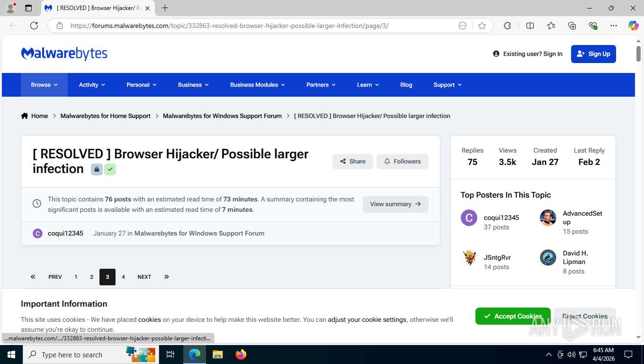
Task: View site information lock icon
Action: (x=60, y=26)
